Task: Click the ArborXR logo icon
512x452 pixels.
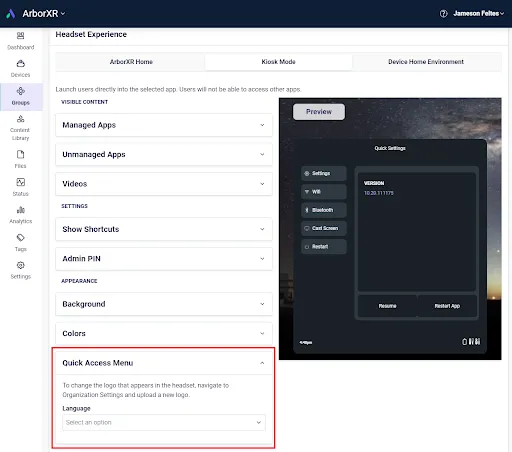Action: tap(11, 14)
